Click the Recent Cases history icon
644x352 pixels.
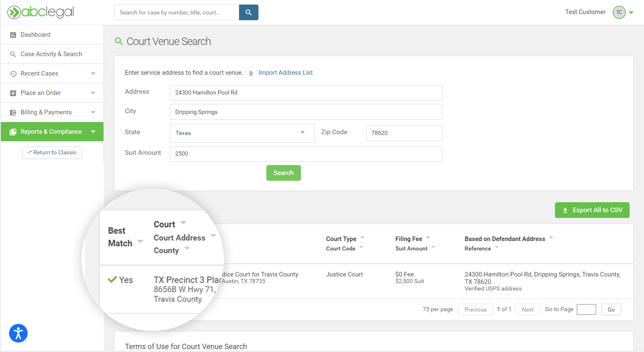[13, 73]
